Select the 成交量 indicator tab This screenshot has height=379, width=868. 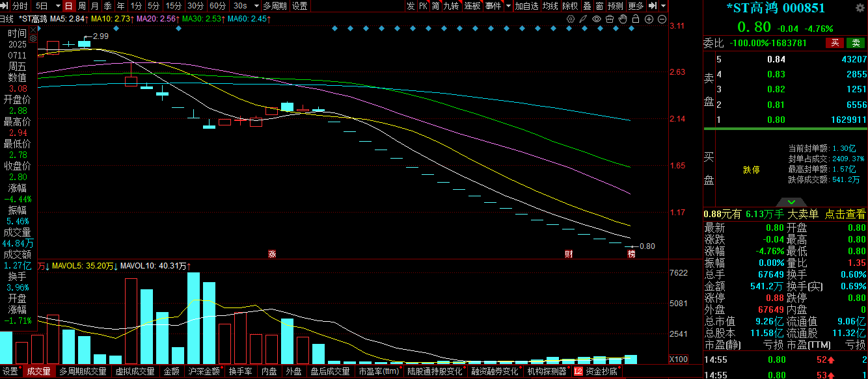click(x=38, y=372)
